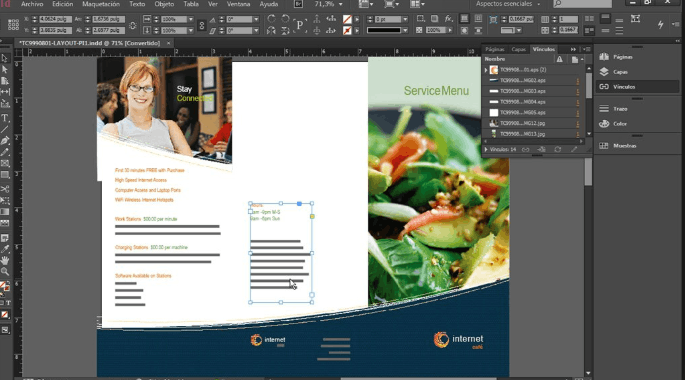
Task: Select the Scissors tool
Action: [5, 189]
